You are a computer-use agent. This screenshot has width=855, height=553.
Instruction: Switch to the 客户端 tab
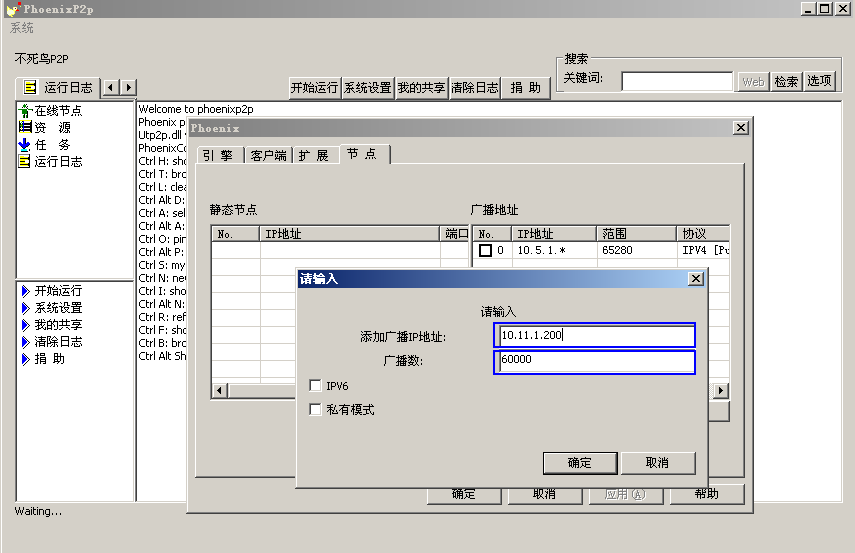[268, 155]
